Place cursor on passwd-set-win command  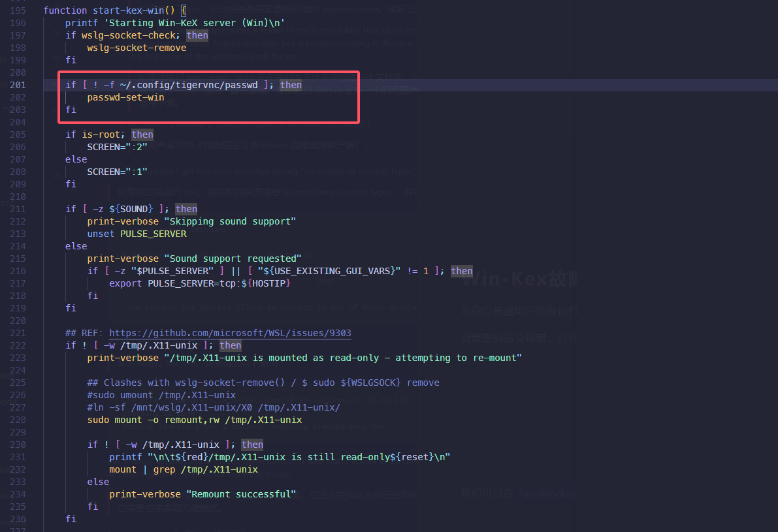coord(125,97)
